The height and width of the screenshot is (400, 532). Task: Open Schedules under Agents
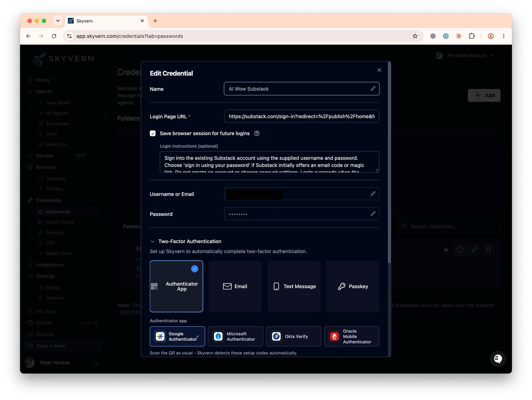(x=57, y=123)
